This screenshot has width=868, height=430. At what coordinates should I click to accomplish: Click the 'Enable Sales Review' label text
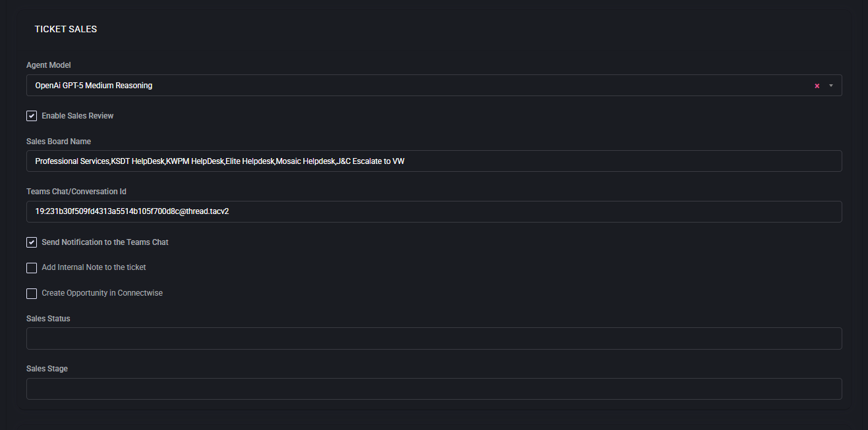78,116
